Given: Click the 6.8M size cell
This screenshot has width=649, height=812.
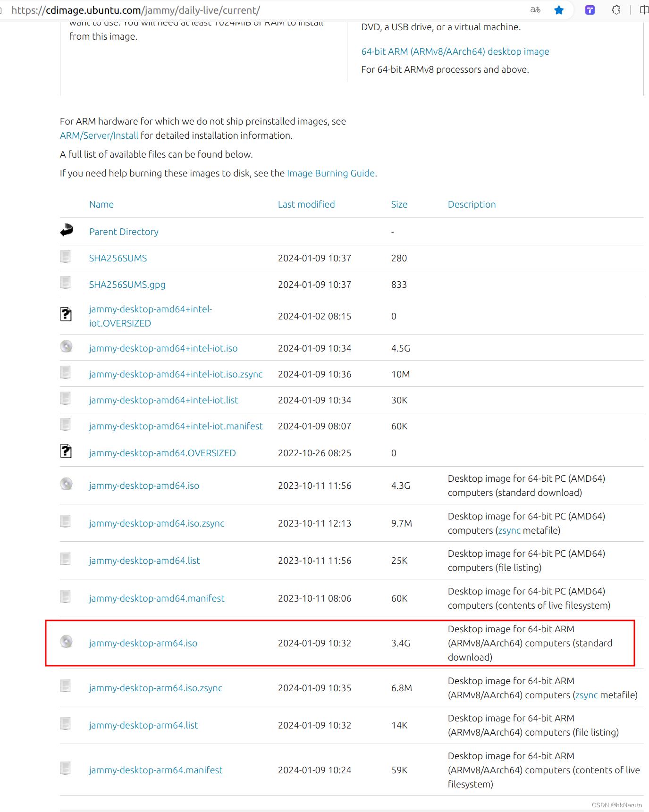Looking at the screenshot, I should (x=402, y=688).
